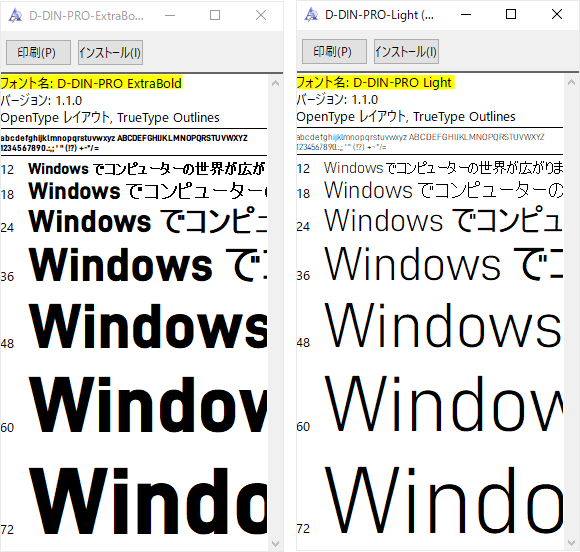The width and height of the screenshot is (580, 552).
Task: Click the 48pt Windows sample in ExtraBold window
Action: (148, 326)
